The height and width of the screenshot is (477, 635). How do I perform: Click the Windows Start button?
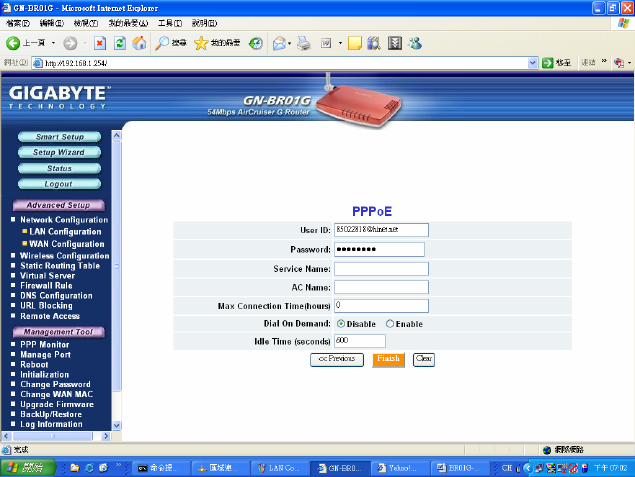tap(28, 468)
